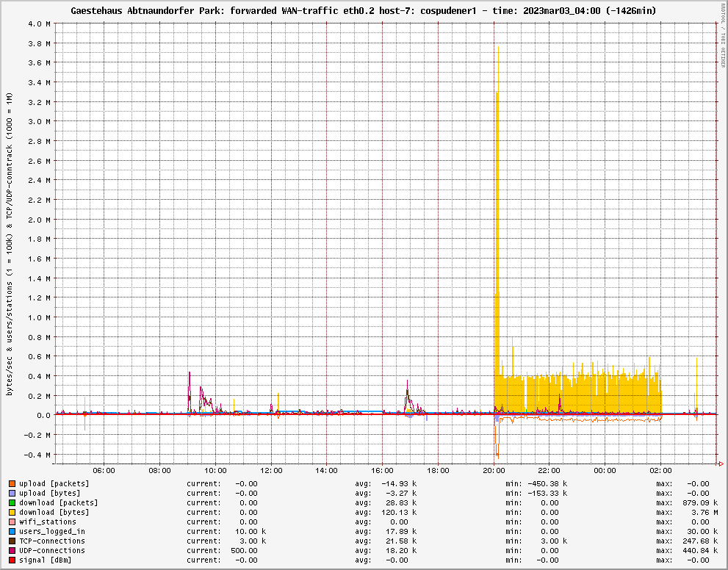Click the RRDTOOL / TOBI OETIKER side text
728x570 pixels.
722,36
